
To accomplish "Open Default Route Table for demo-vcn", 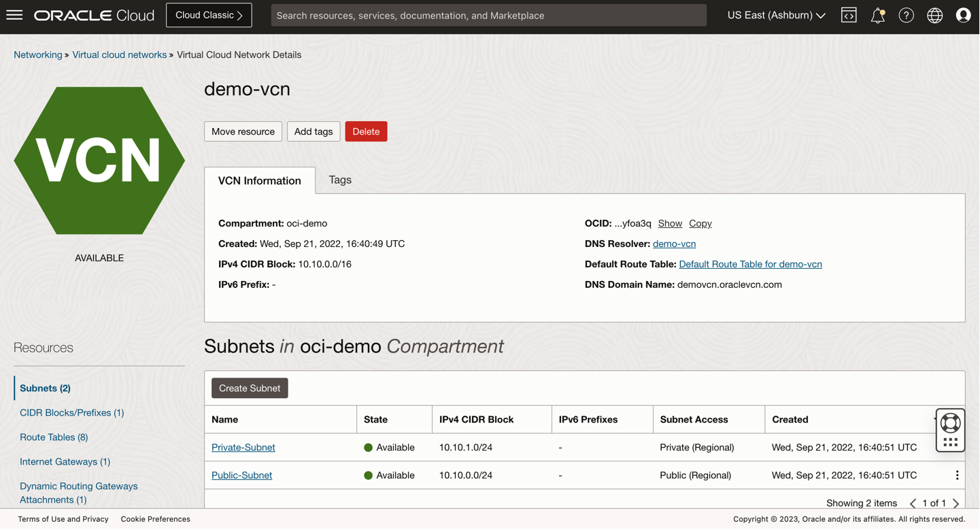I will [x=750, y=264].
